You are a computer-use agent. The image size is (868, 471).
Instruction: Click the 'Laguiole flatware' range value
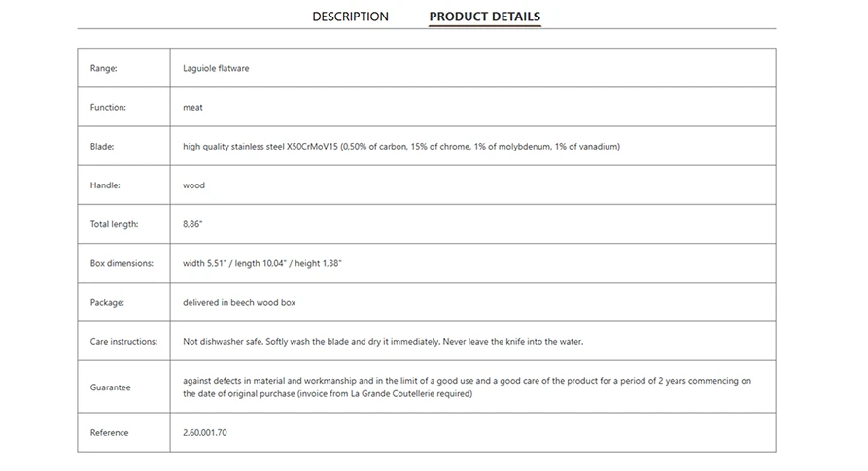(216, 68)
